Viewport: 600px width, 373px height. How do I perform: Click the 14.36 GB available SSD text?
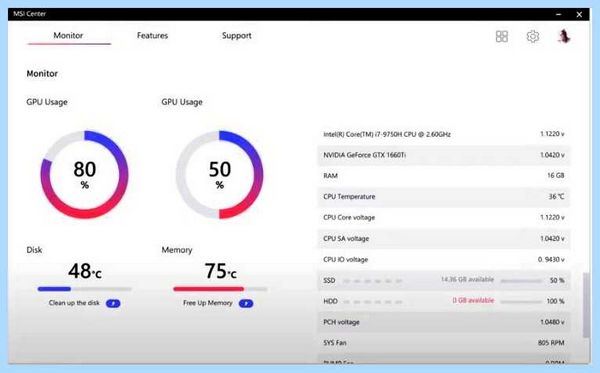pos(467,279)
